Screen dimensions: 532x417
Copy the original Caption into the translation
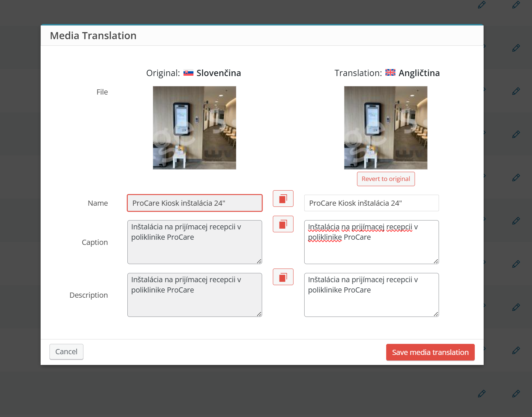pyautogui.click(x=283, y=224)
